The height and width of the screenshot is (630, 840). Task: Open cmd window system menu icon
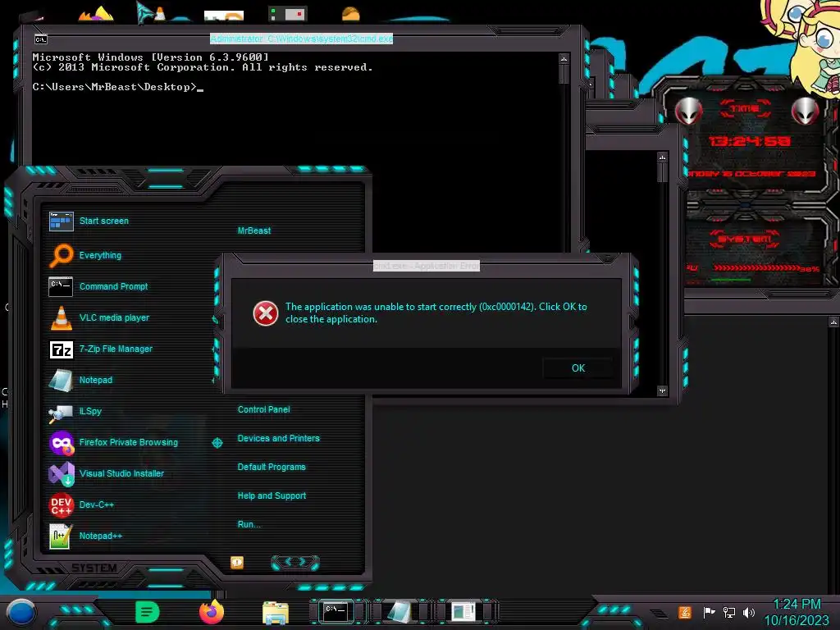[x=41, y=39]
